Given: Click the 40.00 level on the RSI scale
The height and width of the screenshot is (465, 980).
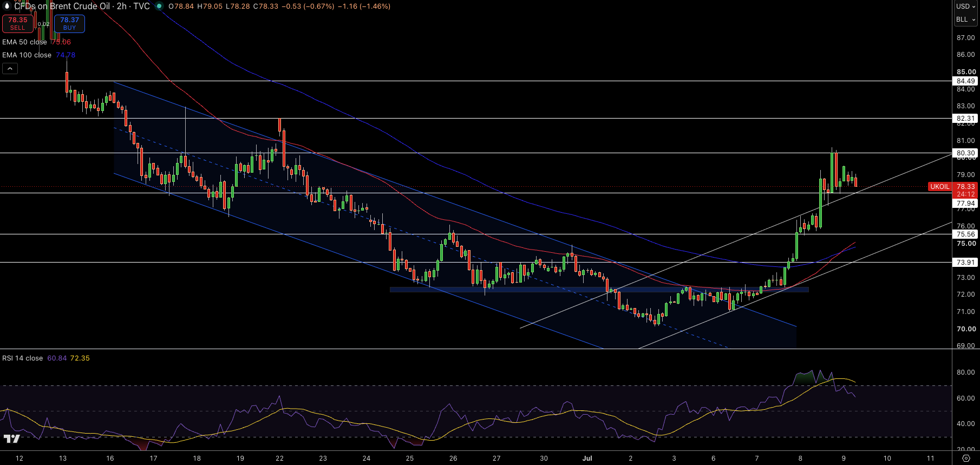Looking at the screenshot, I should coord(966,424).
